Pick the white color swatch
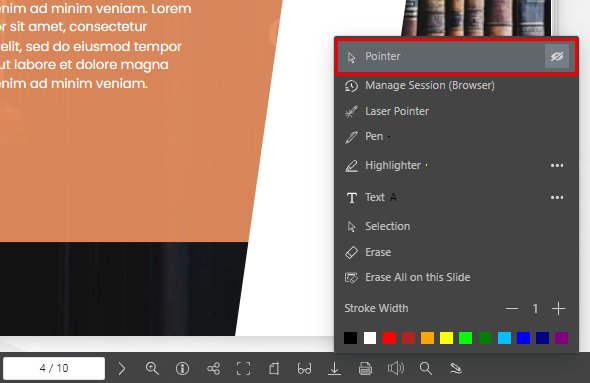Viewport: 590px width, 383px height. [x=370, y=338]
